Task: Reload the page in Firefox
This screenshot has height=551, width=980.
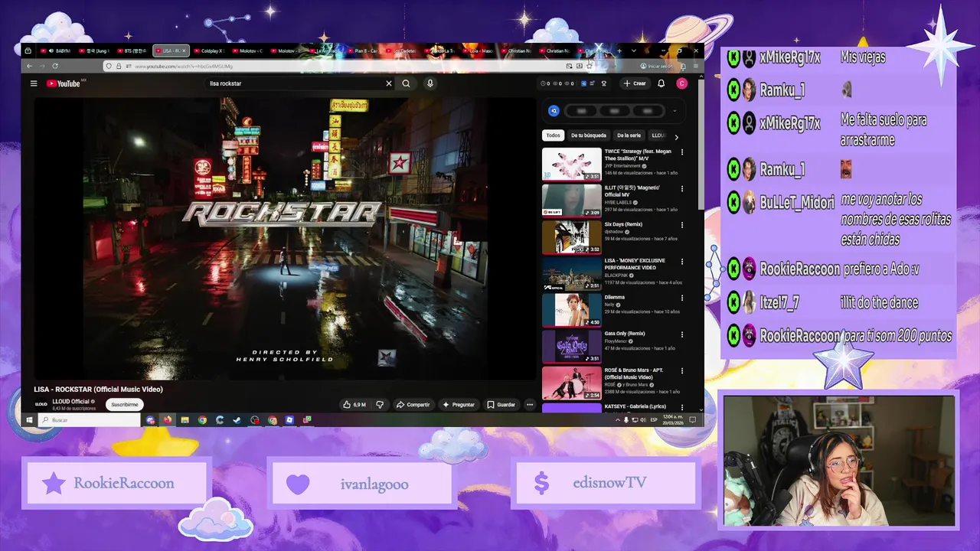Action: pos(54,66)
